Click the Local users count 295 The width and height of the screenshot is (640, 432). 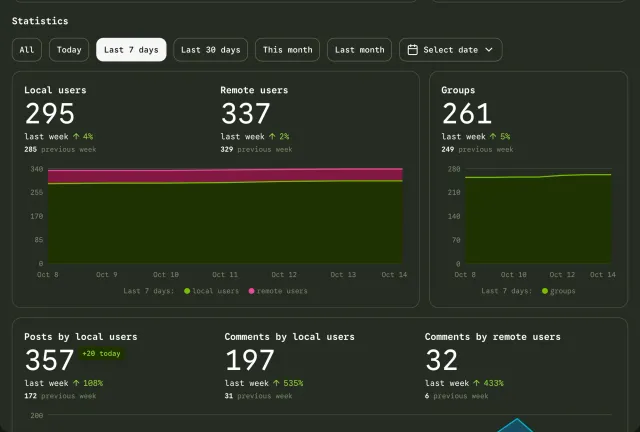click(x=50, y=114)
